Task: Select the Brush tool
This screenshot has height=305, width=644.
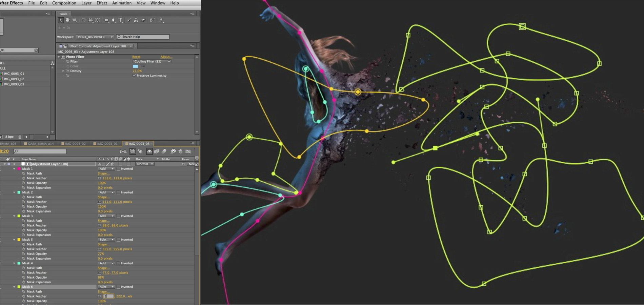Action: 129,20
